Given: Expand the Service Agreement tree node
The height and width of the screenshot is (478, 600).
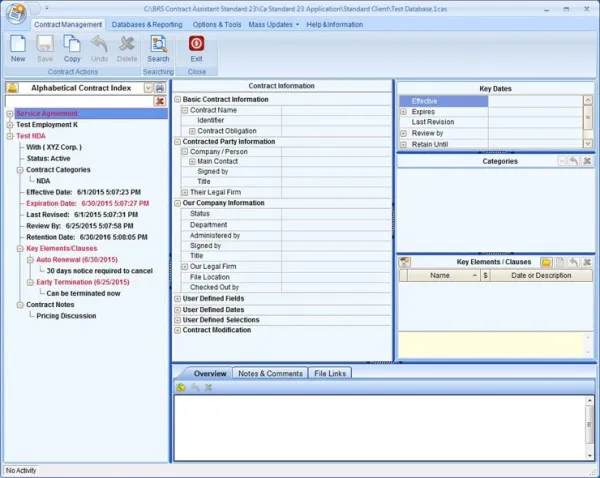Looking at the screenshot, I should pos(10,114).
